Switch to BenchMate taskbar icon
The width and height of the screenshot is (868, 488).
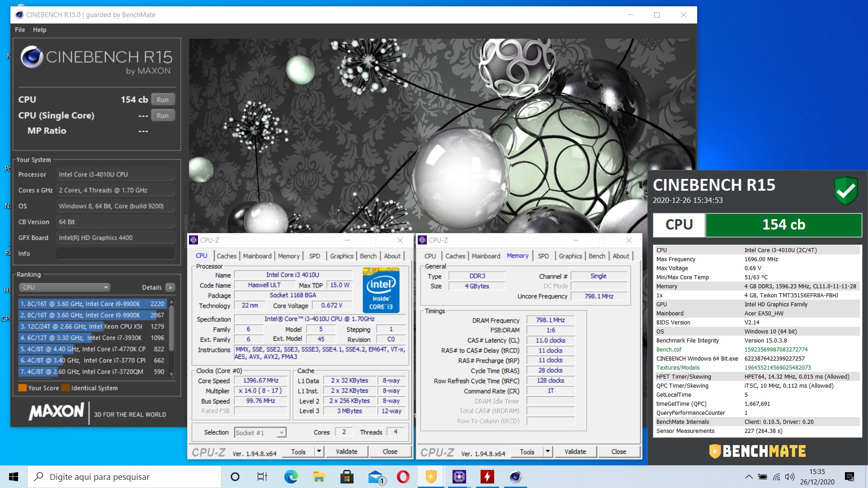point(431,477)
